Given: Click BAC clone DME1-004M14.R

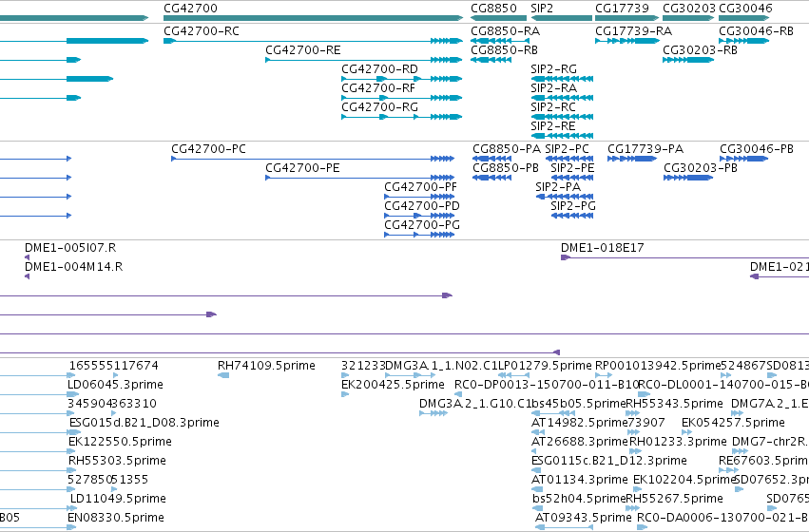Looking at the screenshot, I should click(x=27, y=276).
